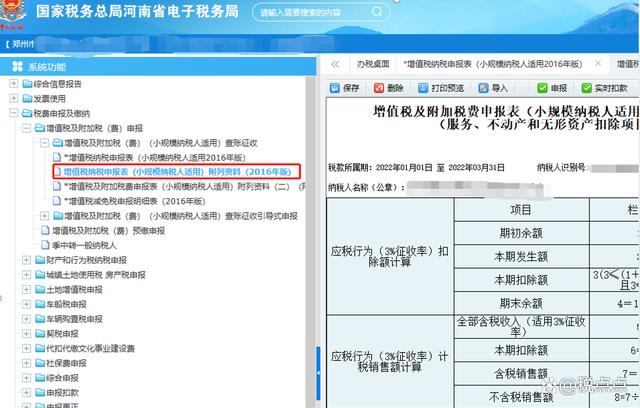Click the 导入 import icon

(x=484, y=88)
